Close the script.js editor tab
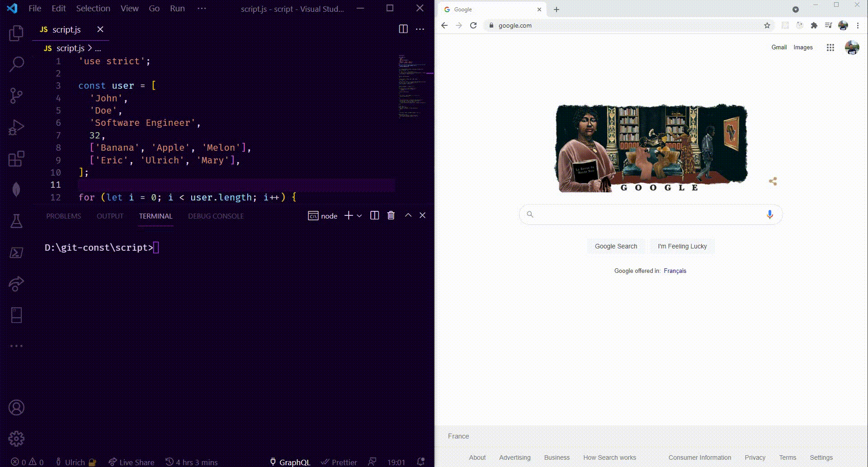 [100, 29]
